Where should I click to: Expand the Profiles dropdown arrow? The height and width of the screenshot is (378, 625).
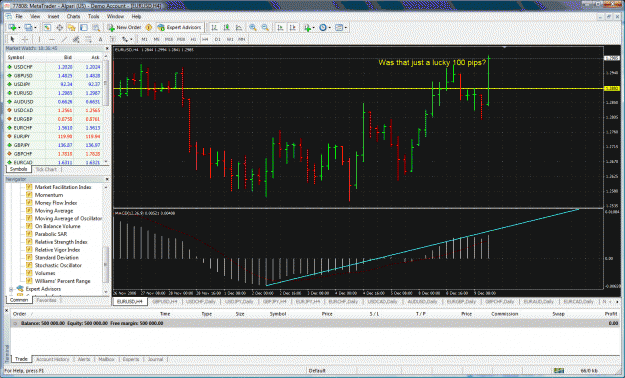35,28
